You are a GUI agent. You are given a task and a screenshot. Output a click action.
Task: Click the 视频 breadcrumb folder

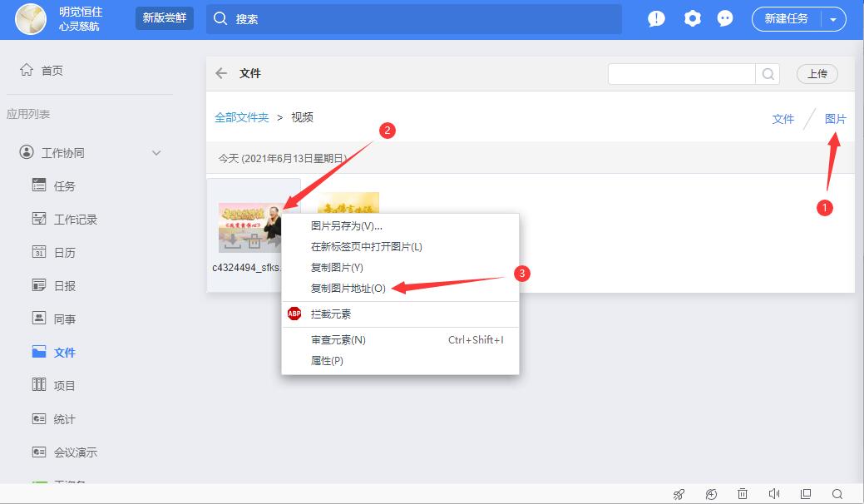click(x=302, y=117)
